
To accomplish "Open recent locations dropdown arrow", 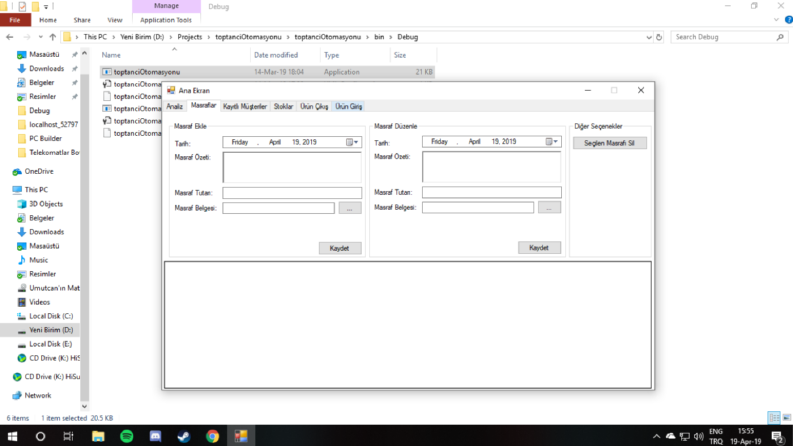I will tap(40, 37).
